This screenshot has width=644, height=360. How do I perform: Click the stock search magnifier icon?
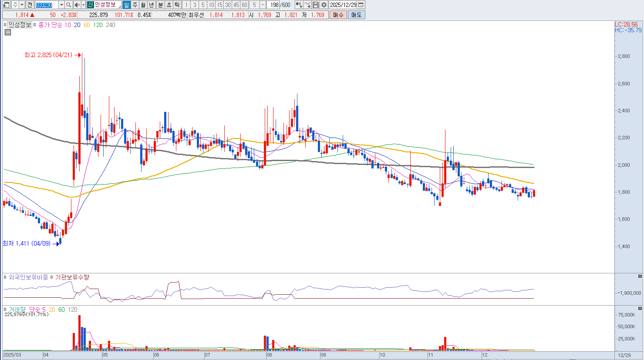coord(69,5)
